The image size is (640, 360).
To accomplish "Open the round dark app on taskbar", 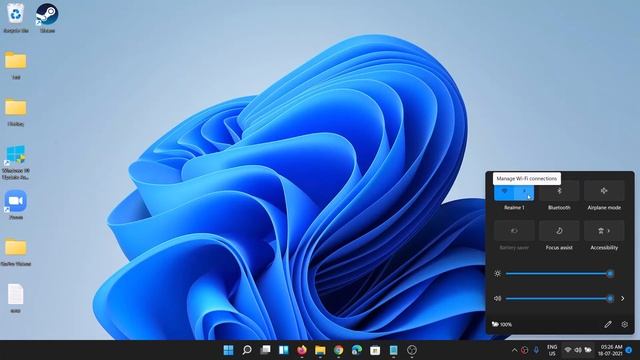I will pyautogui.click(x=412, y=350).
